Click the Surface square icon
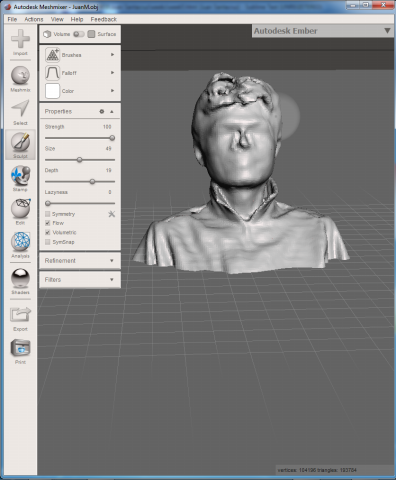Viewport: 396px width, 480px height. [91, 34]
